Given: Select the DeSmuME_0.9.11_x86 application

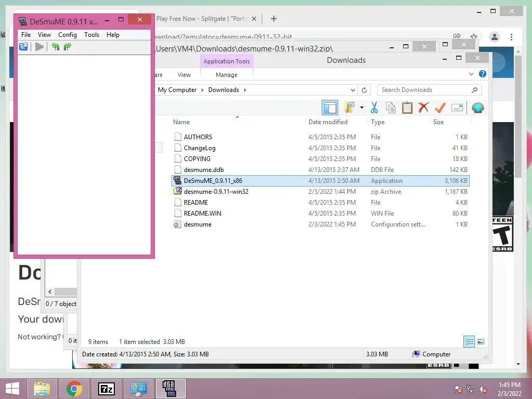Looking at the screenshot, I should coord(320,180).
